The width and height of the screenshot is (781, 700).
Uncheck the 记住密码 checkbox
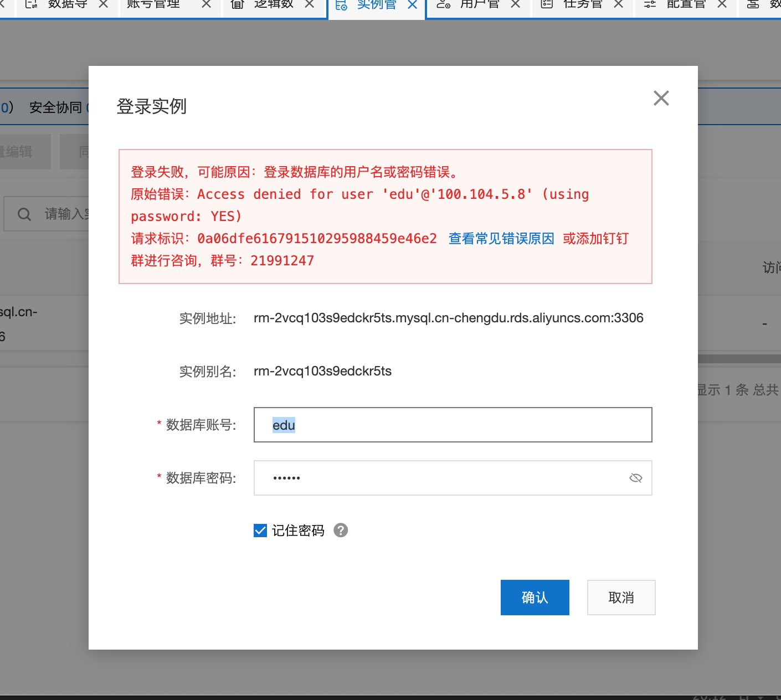coord(260,531)
